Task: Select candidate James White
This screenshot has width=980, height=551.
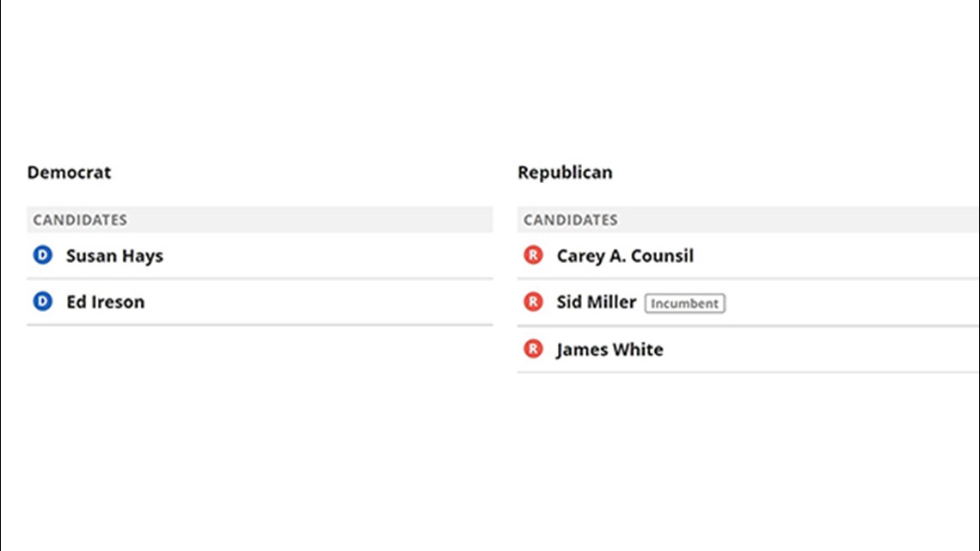Action: pyautogui.click(x=610, y=349)
